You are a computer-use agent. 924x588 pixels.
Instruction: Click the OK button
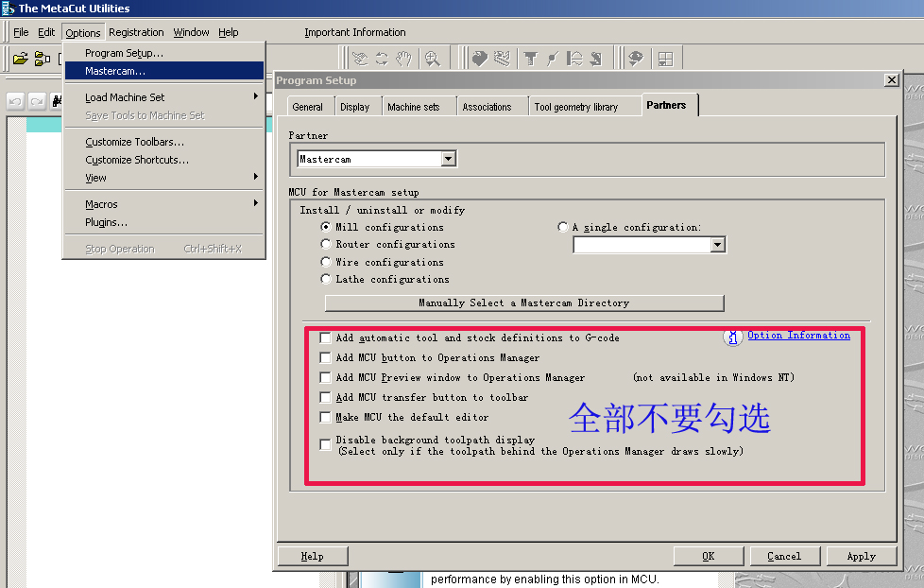coord(709,556)
